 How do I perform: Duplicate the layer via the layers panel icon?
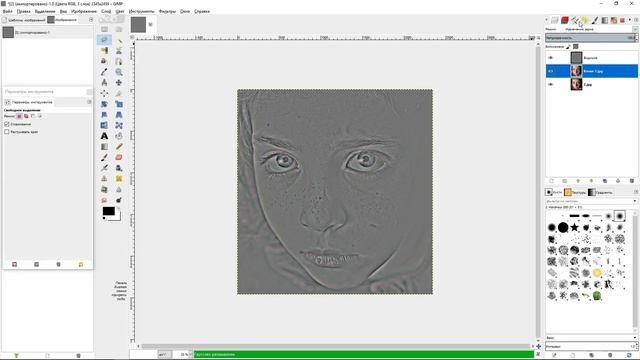tap(605, 181)
